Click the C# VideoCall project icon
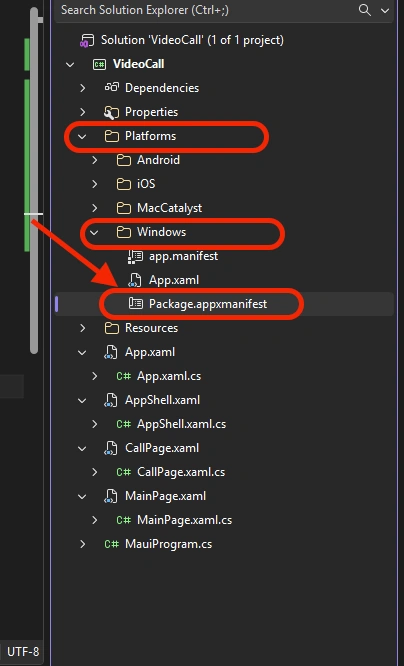404x666 pixels. [x=99, y=65]
